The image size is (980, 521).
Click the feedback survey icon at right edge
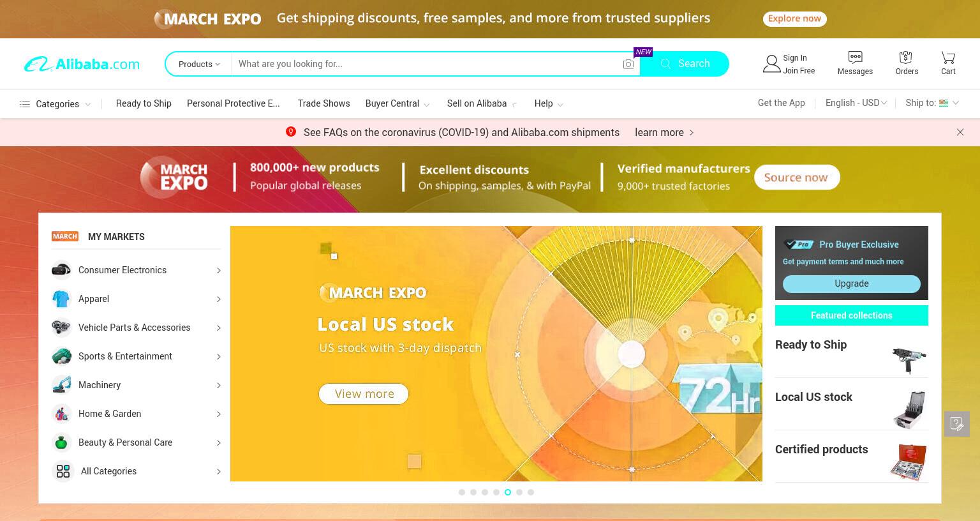tap(957, 424)
